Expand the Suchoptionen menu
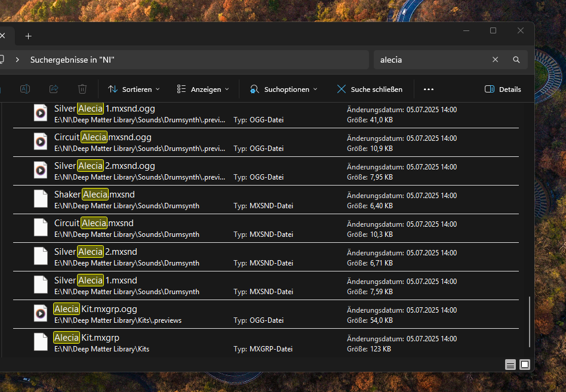The image size is (566, 392). 284,89
